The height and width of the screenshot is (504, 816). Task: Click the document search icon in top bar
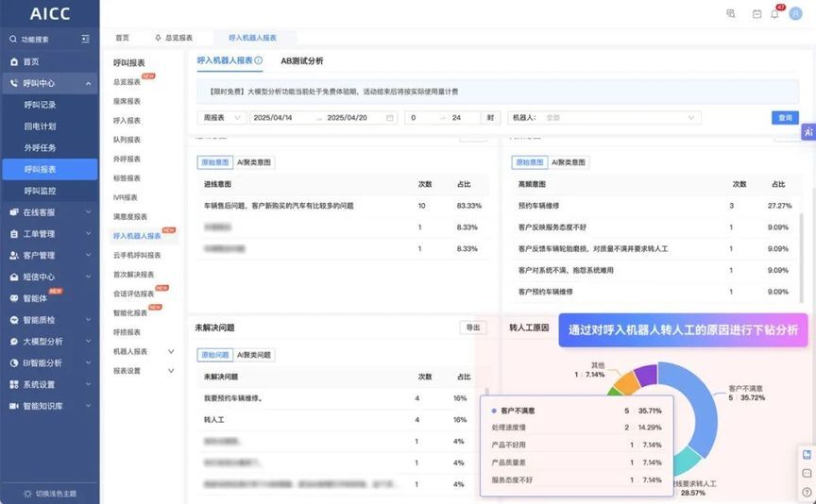tap(731, 13)
